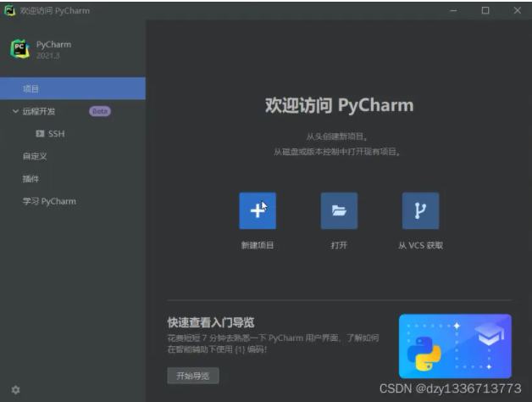
Task: Click PyCharm icon in title bar
Action: point(9,10)
